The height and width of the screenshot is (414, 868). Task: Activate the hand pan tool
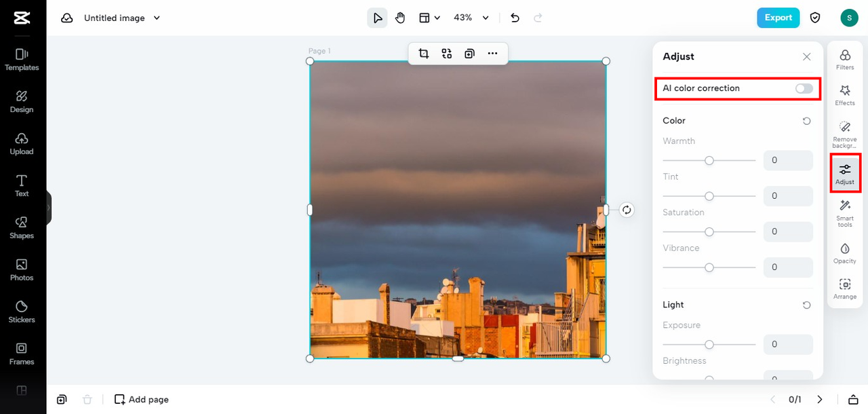[400, 18]
